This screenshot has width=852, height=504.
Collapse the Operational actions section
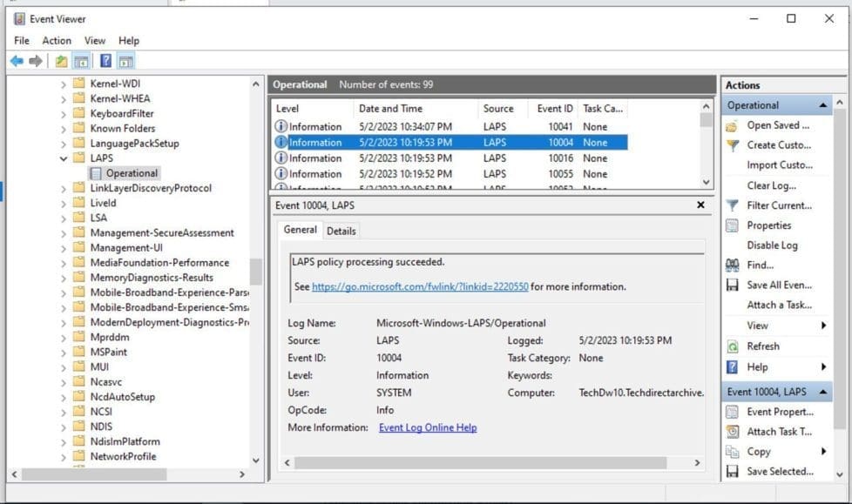[x=822, y=105]
